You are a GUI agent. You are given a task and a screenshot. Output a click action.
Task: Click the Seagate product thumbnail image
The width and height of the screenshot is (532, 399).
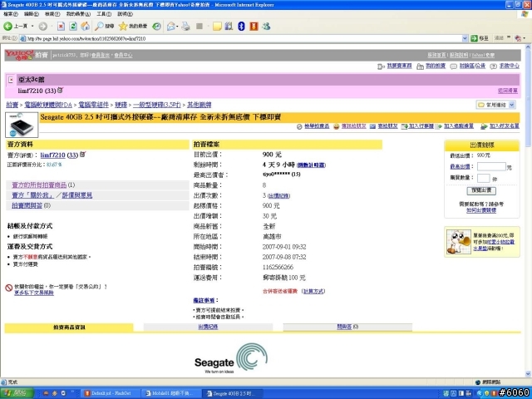tap(22, 126)
